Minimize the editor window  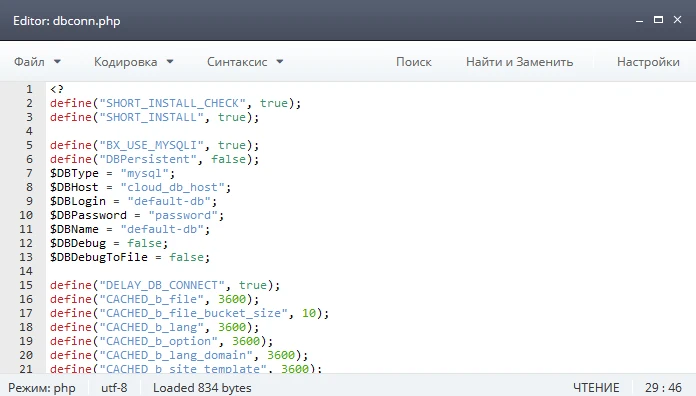click(639, 20)
